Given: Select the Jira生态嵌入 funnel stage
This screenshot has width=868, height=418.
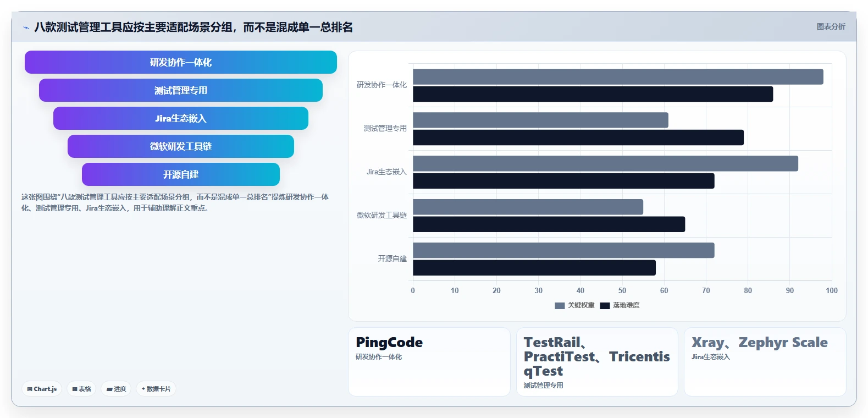Looking at the screenshot, I should click(x=181, y=118).
